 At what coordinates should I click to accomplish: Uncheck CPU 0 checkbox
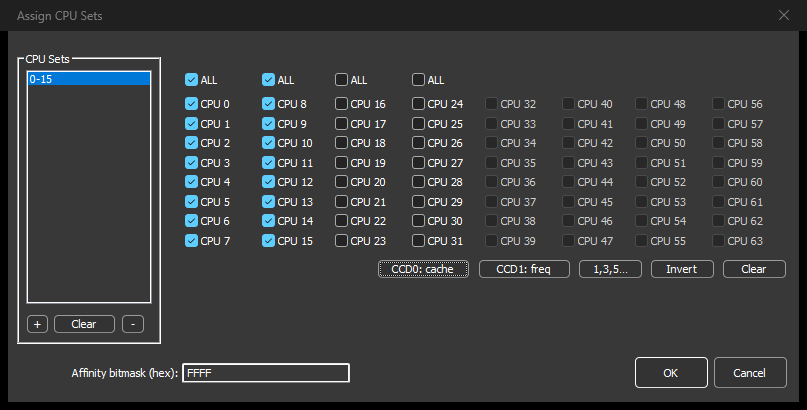point(191,104)
